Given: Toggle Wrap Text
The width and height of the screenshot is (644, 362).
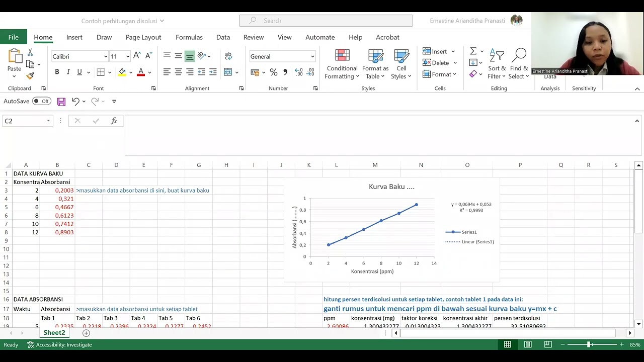Looking at the screenshot, I should click(228, 56).
